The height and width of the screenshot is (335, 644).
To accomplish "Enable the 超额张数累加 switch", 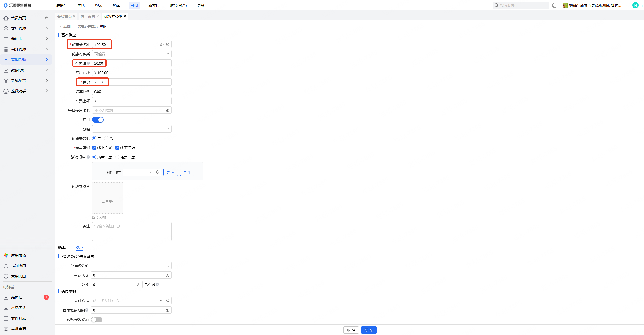I will [x=97, y=320].
